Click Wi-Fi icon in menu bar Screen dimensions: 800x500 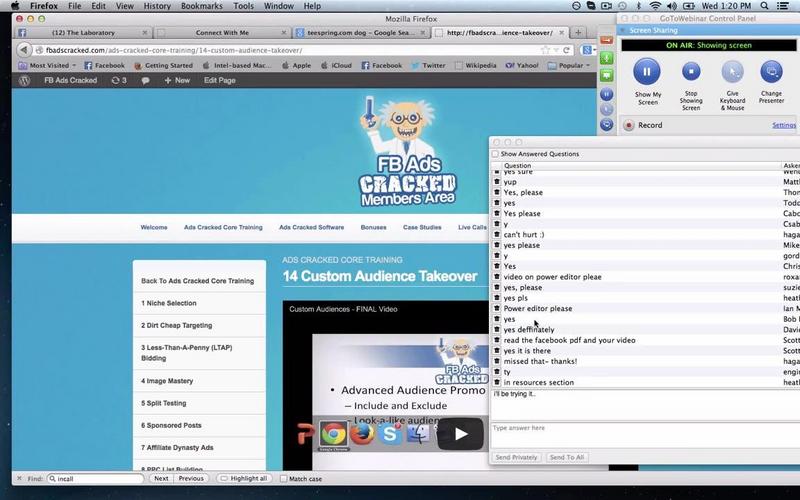tap(656, 6)
